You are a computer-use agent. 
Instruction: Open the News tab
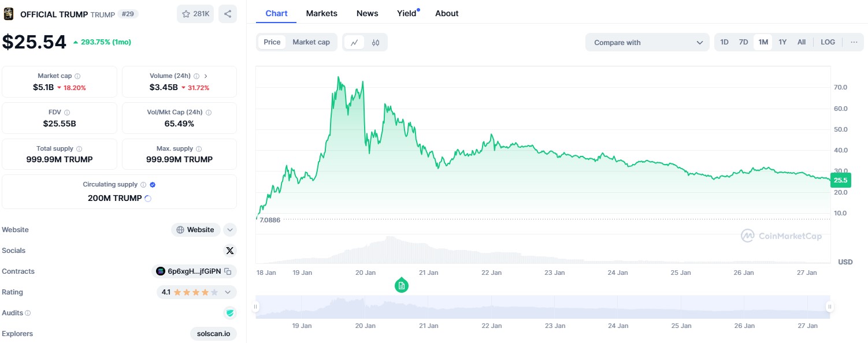(367, 13)
